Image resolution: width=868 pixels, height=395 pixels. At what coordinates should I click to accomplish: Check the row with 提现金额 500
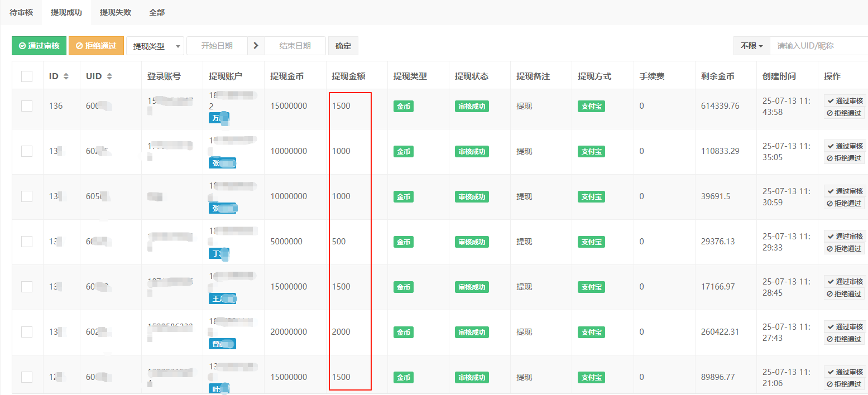tap(27, 242)
